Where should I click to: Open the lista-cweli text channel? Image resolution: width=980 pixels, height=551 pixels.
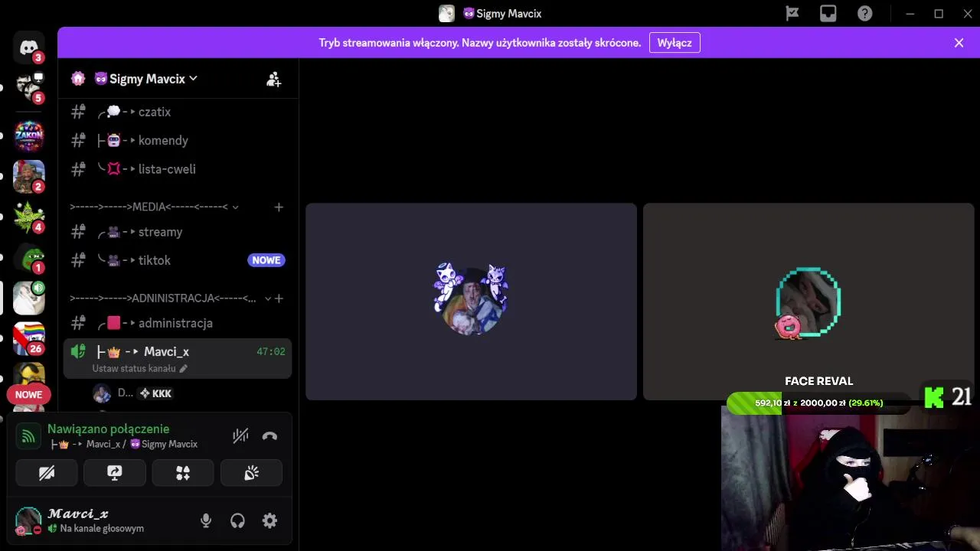click(178, 168)
